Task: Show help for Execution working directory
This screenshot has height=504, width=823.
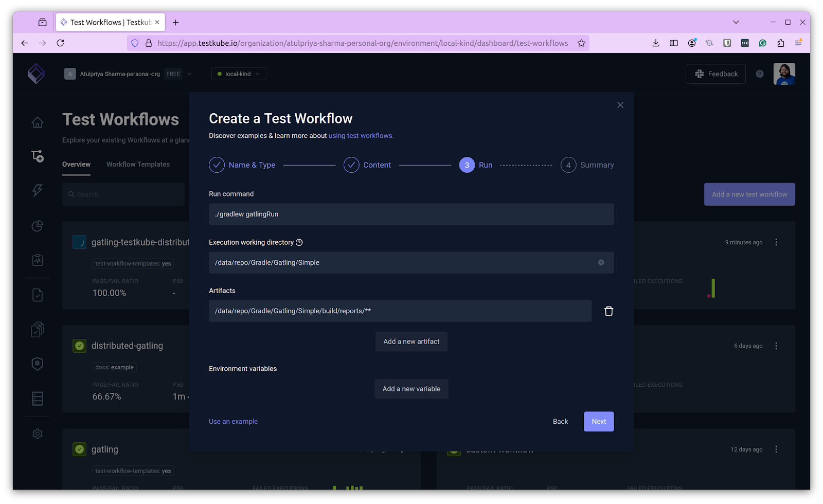Action: [x=299, y=242]
